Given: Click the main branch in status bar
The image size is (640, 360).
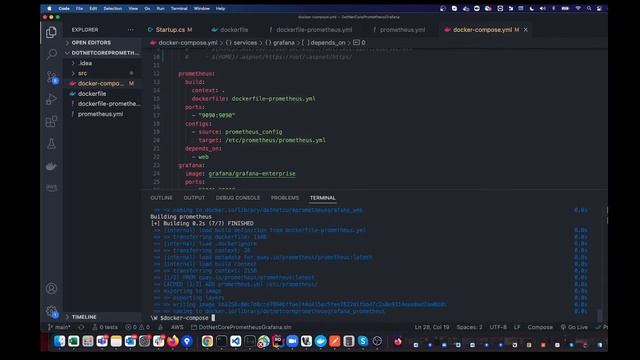Looking at the screenshot, I should click(59, 327).
